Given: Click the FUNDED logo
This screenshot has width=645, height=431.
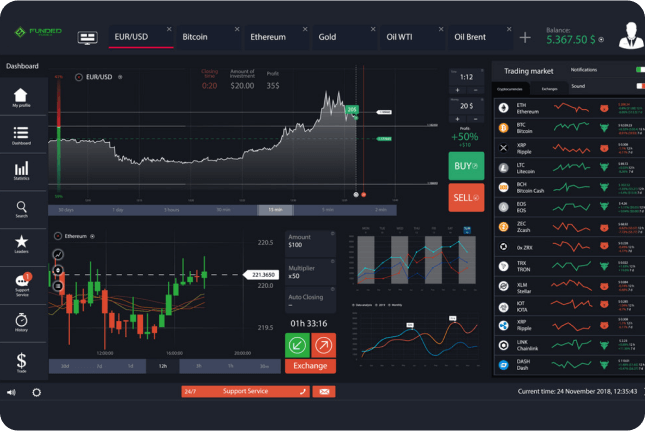Looking at the screenshot, I should coord(37,32).
